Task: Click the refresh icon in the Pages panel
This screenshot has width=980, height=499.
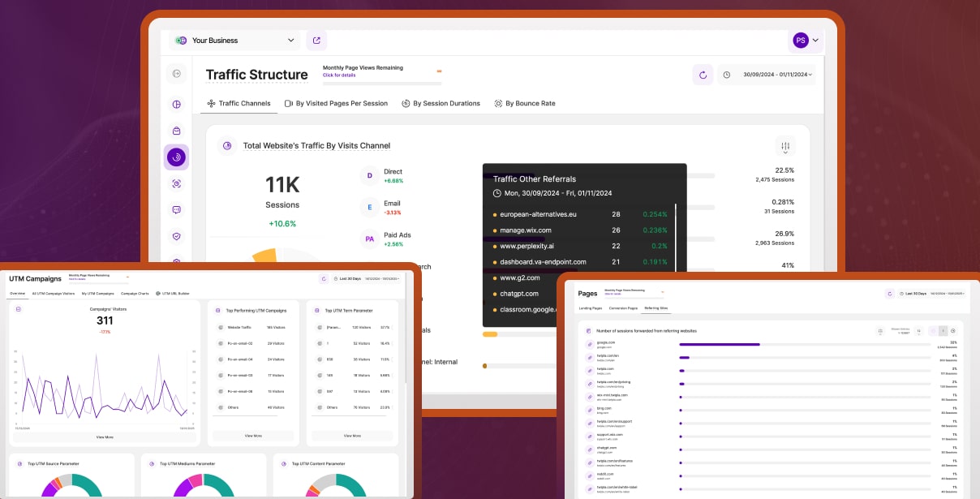Action: pyautogui.click(x=890, y=294)
